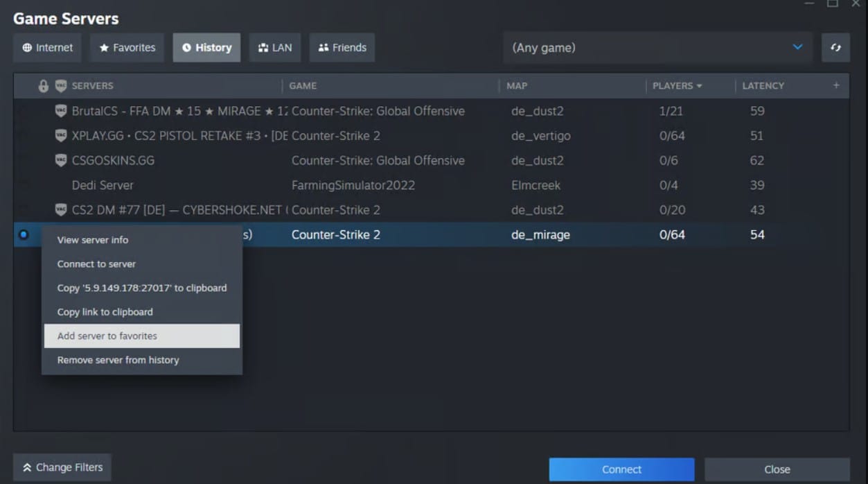The image size is (868, 484).
Task: Click the latency value 59
Action: pos(756,111)
